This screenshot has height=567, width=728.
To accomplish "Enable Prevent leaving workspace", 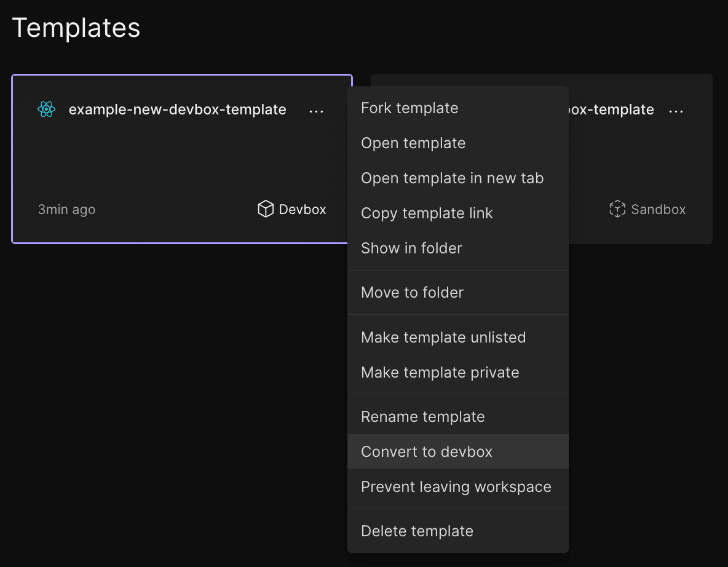I will 456,486.
